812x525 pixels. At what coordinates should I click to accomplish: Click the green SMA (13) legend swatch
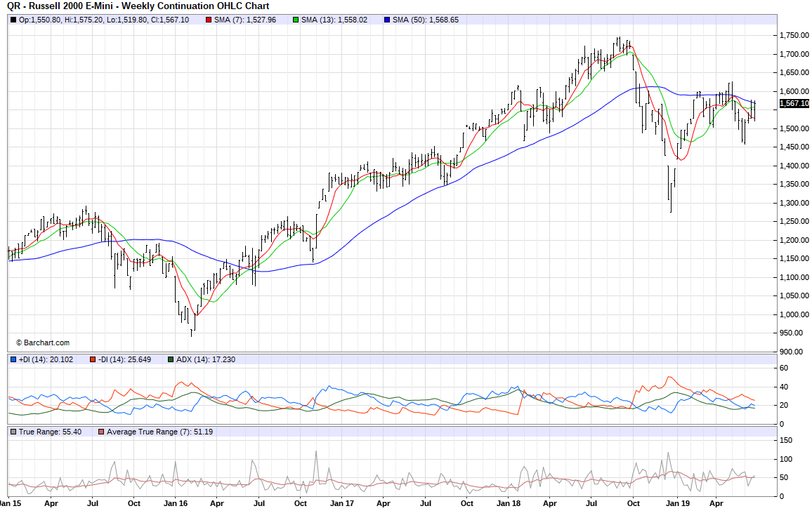[296, 20]
